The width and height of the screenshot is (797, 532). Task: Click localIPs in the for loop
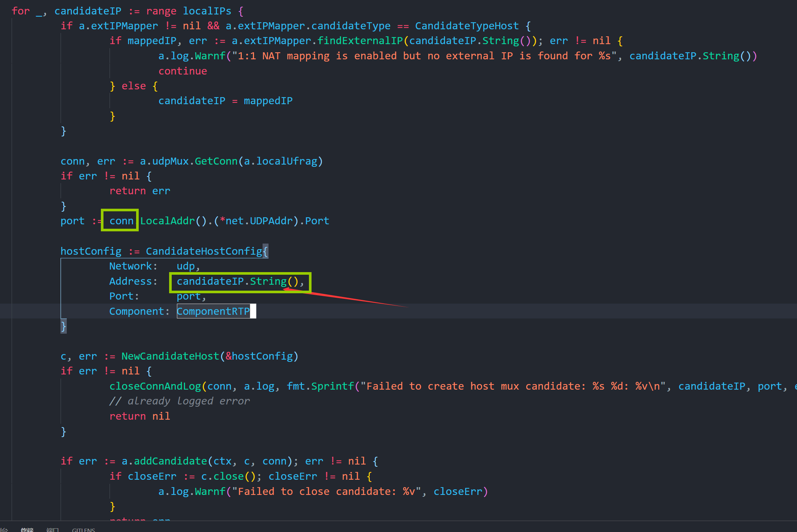[207, 11]
